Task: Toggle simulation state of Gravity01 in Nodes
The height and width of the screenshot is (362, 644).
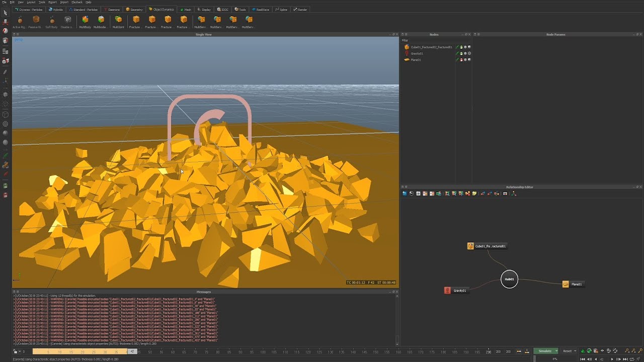Action: point(457,53)
